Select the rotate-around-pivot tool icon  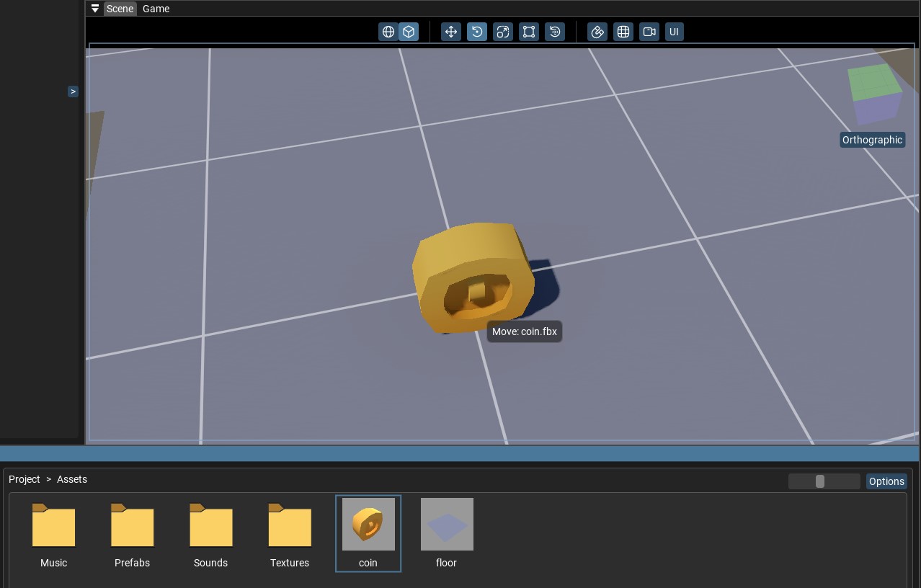pyautogui.click(x=555, y=32)
